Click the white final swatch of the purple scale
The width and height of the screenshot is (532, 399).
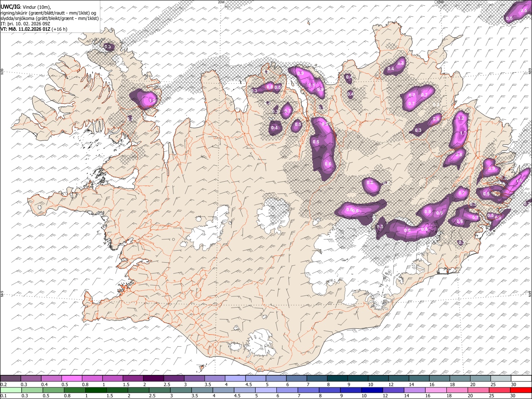[521, 379]
